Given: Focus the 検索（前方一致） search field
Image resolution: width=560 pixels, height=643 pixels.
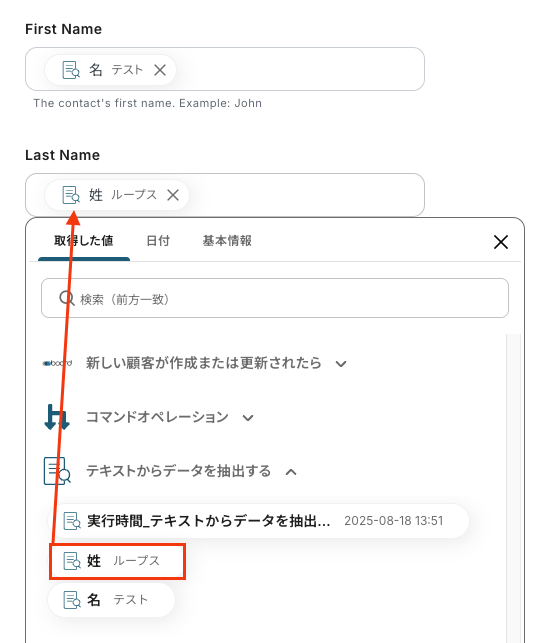Looking at the screenshot, I should click(x=275, y=298).
